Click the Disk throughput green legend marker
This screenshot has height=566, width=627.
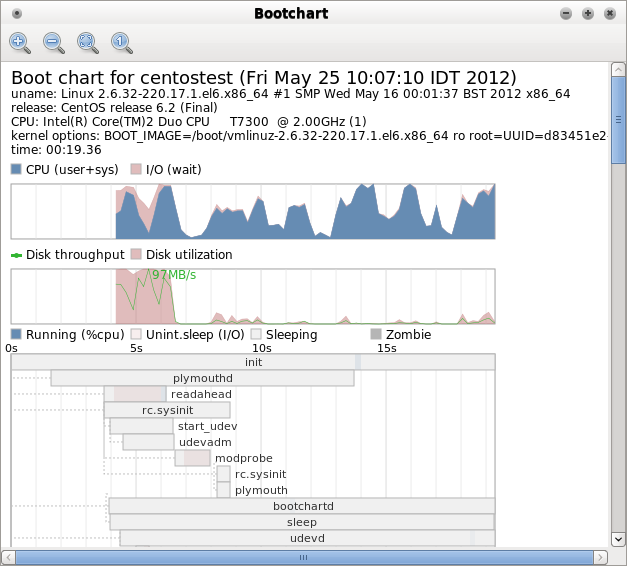[x=16, y=255]
